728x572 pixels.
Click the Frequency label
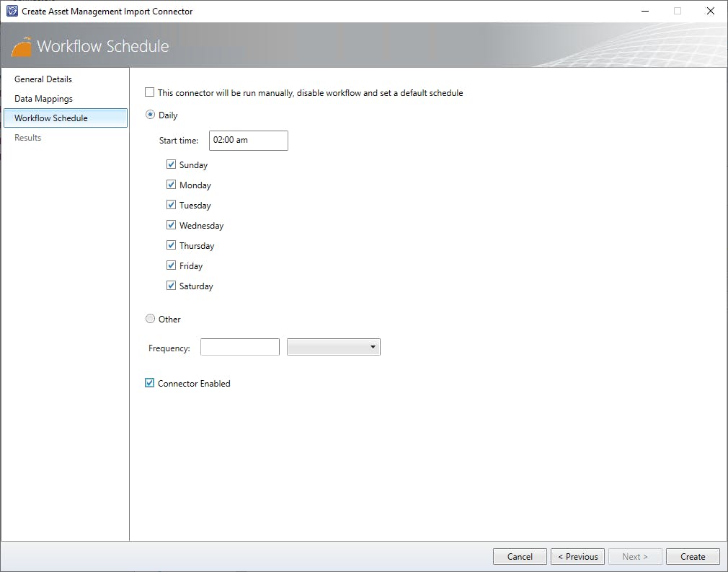coord(169,348)
